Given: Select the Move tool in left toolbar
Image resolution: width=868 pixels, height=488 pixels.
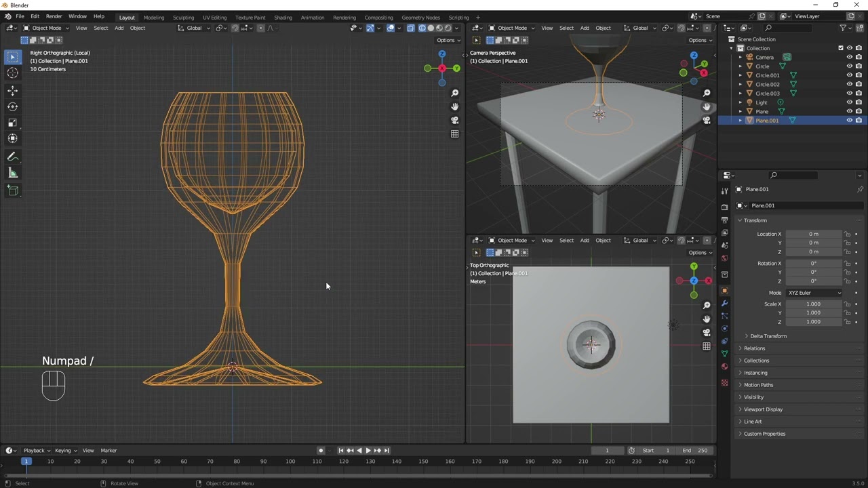Looking at the screenshot, I should 13,91.
